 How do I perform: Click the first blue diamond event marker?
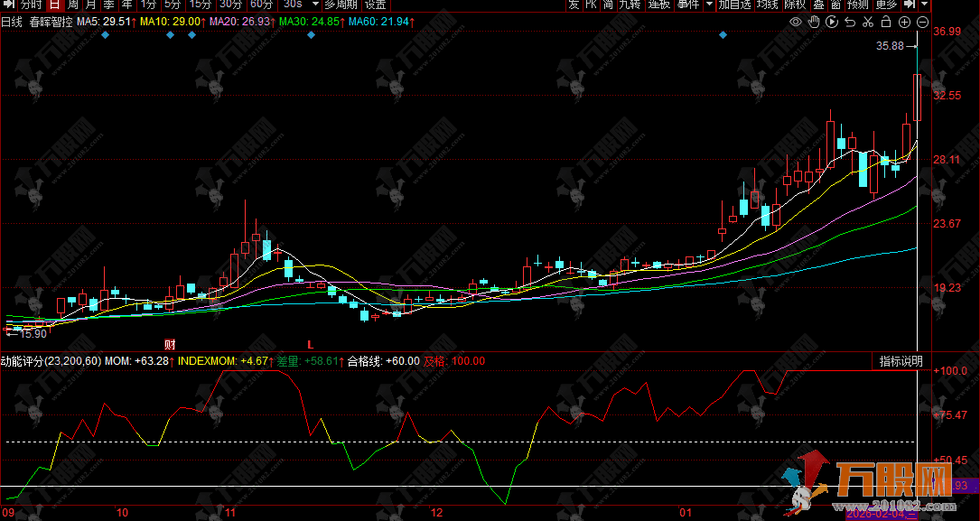tap(106, 35)
